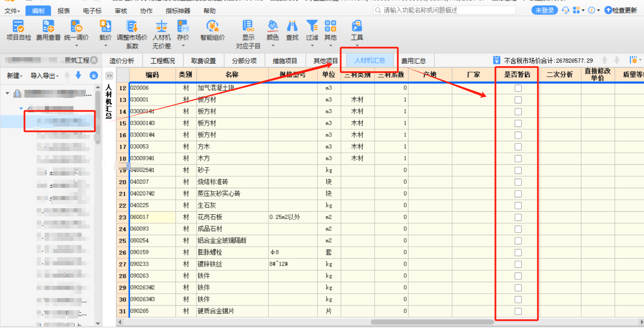The image size is (644, 328).
Task: Click the 统一调价 unified price adjustment icon
Action: pos(76,26)
